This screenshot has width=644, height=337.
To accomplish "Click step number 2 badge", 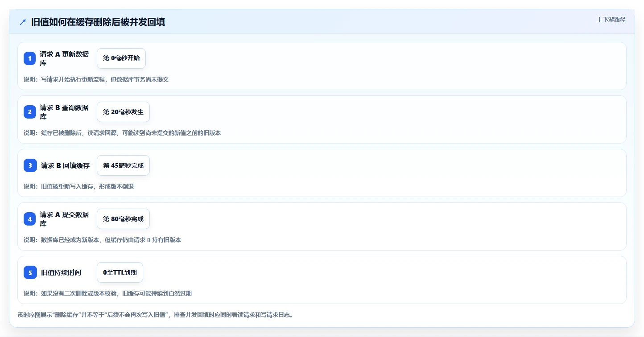I will [30, 112].
